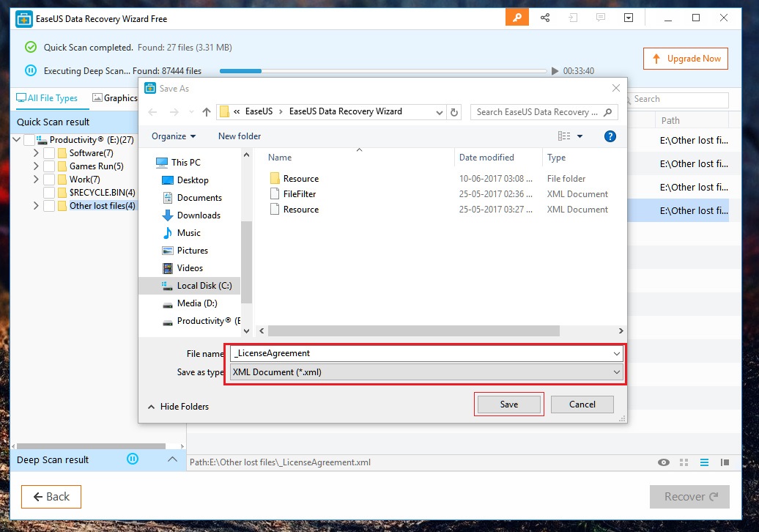Collapse Deep Scan result panel chevron

[172, 459]
